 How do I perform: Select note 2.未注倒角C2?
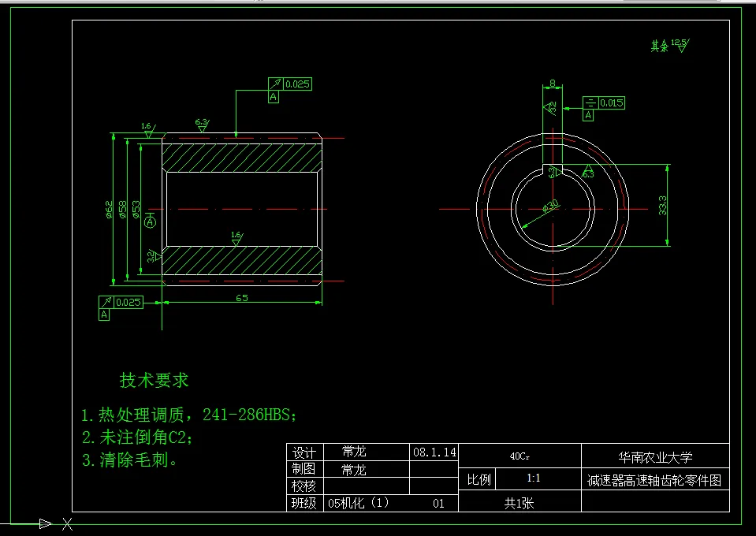(x=137, y=437)
